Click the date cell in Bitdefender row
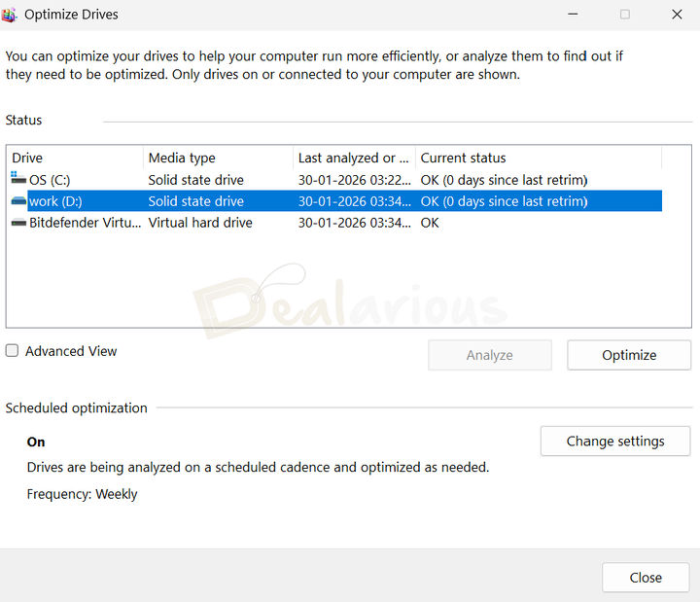This screenshot has height=602, width=700. (355, 223)
